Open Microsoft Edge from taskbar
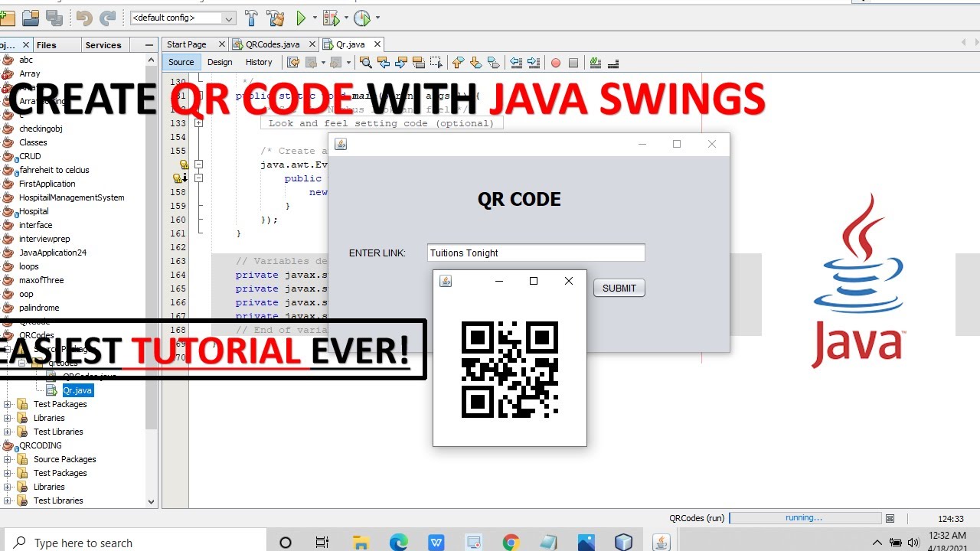This screenshot has height=551, width=980. 398,543
